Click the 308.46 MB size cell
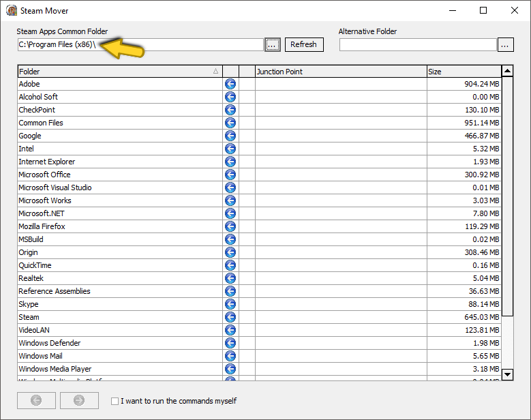Image resolution: width=531 pixels, height=420 pixels. (464, 252)
